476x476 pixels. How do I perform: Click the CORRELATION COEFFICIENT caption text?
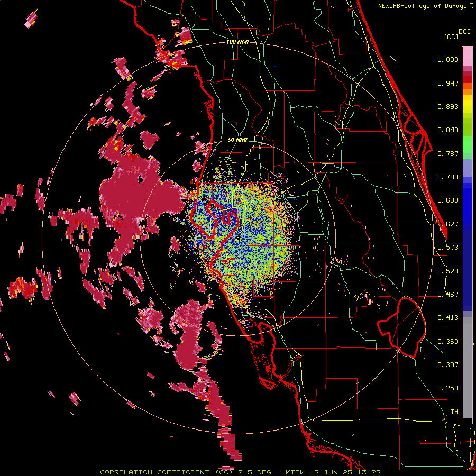pos(154,472)
